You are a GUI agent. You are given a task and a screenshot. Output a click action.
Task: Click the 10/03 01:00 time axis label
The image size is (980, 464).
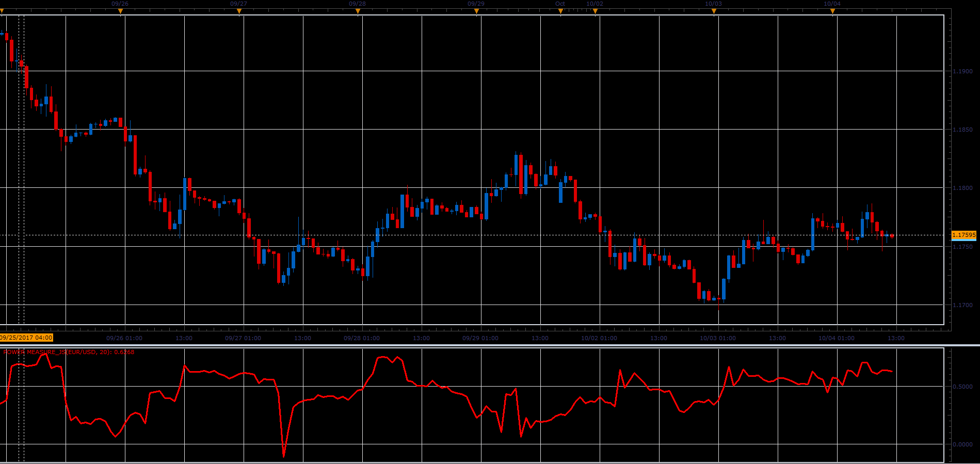click(x=718, y=338)
